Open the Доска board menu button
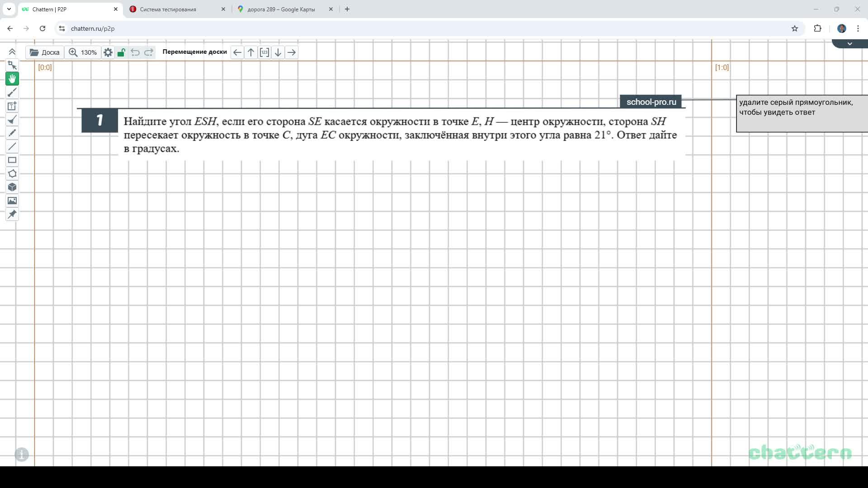868x488 pixels. (x=45, y=52)
